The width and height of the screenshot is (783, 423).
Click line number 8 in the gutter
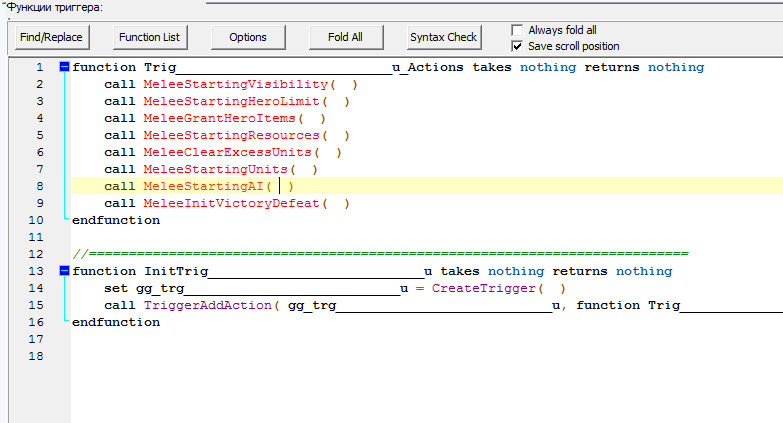pos(39,186)
